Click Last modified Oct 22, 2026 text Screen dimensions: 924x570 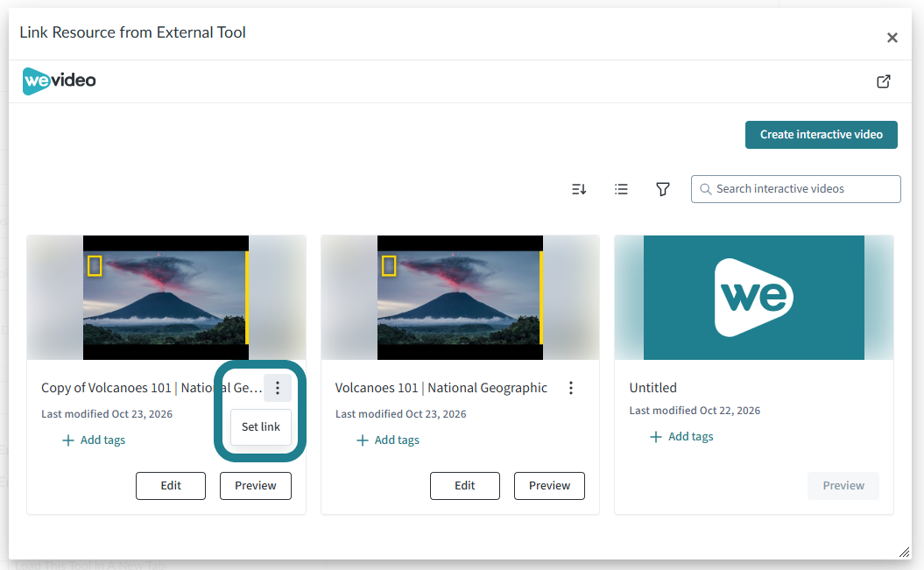click(x=695, y=411)
